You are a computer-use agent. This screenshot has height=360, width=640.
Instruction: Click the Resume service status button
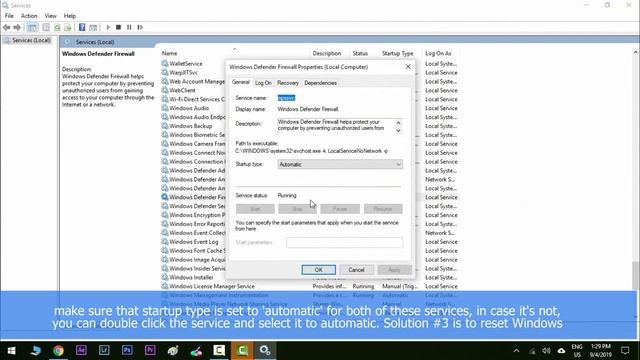[x=383, y=209]
